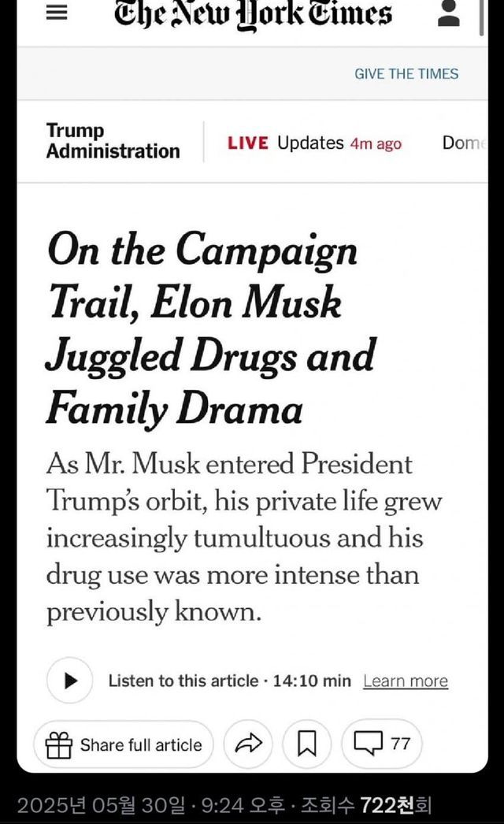This screenshot has height=824, width=504.
Task: Click the 4m ago update timestamp
Action: [376, 143]
